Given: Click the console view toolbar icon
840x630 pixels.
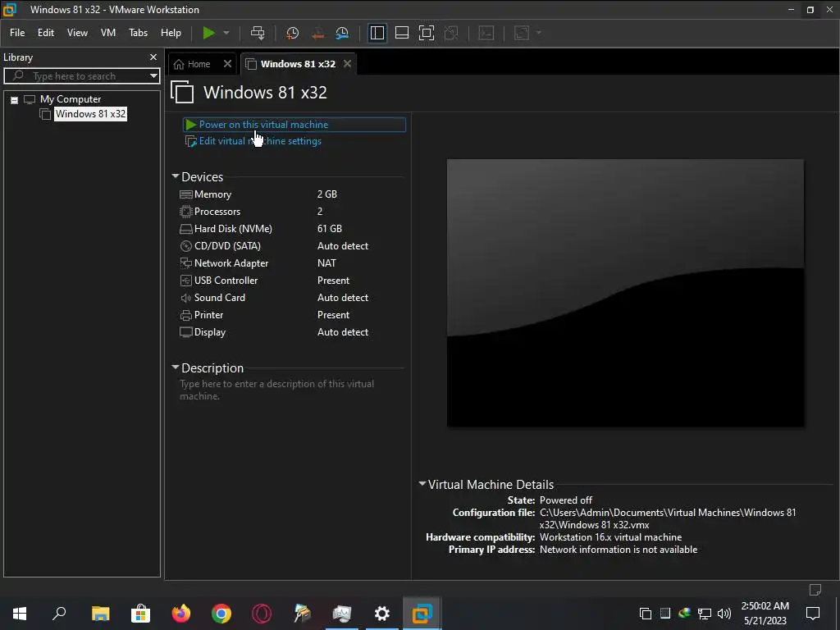Looking at the screenshot, I should click(x=486, y=33).
